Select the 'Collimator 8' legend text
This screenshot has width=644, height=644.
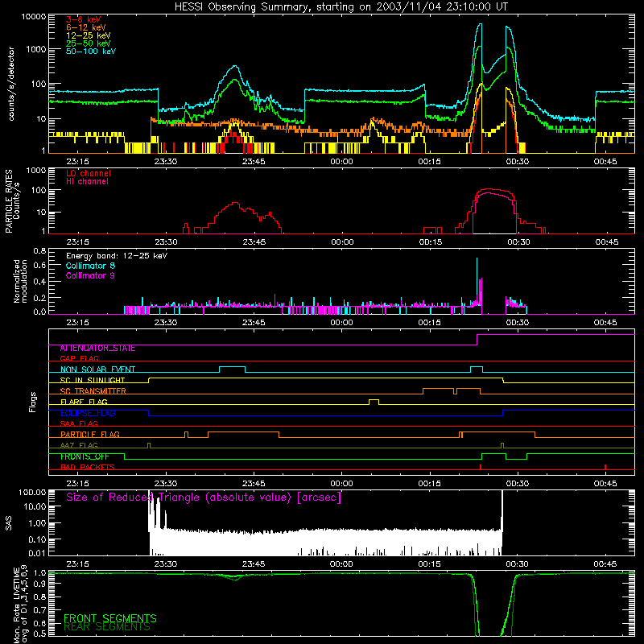(x=90, y=266)
